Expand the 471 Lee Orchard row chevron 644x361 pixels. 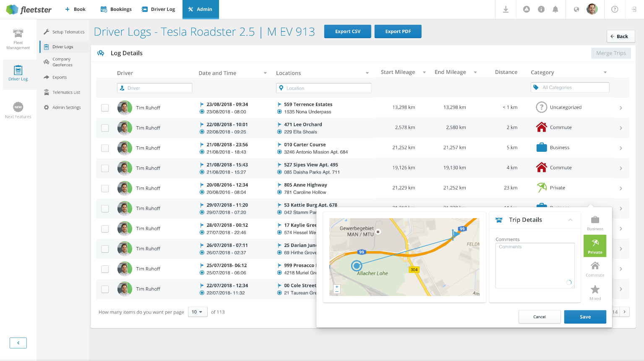(x=621, y=128)
